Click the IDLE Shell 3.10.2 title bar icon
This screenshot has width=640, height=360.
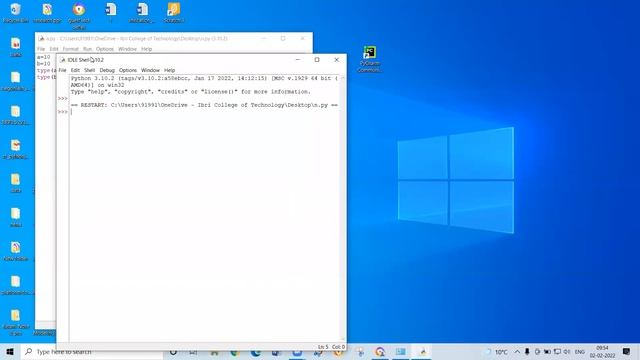click(62, 60)
